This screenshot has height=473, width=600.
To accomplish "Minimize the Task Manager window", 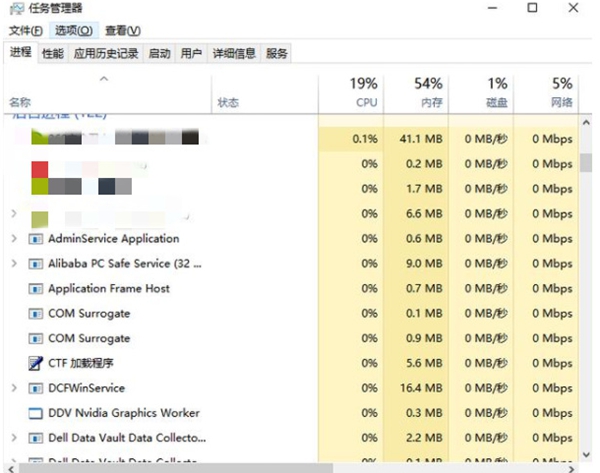I will coord(492,8).
